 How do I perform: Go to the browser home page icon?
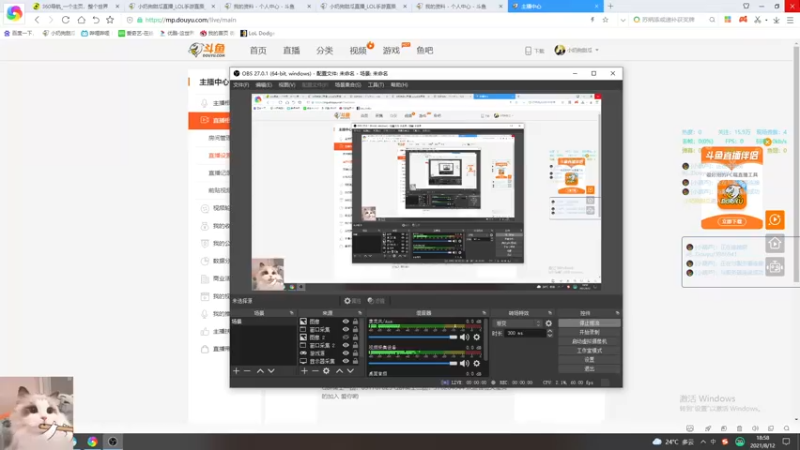[x=81, y=20]
